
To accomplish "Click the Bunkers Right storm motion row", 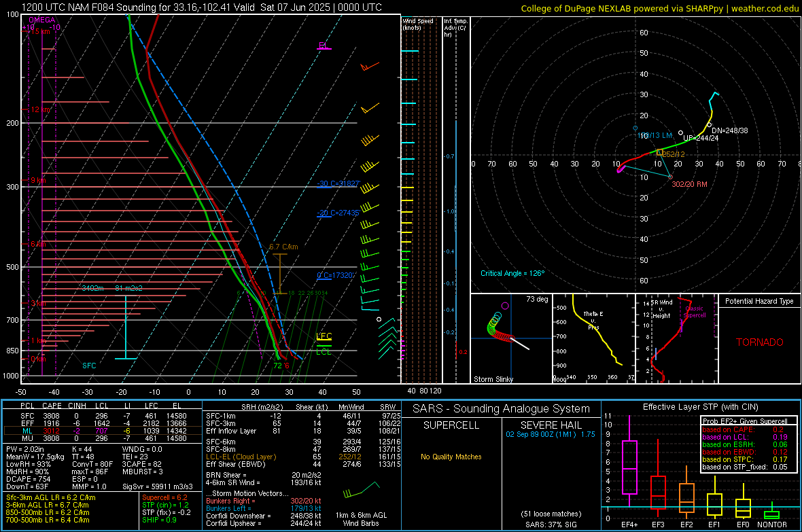I will [x=264, y=501].
